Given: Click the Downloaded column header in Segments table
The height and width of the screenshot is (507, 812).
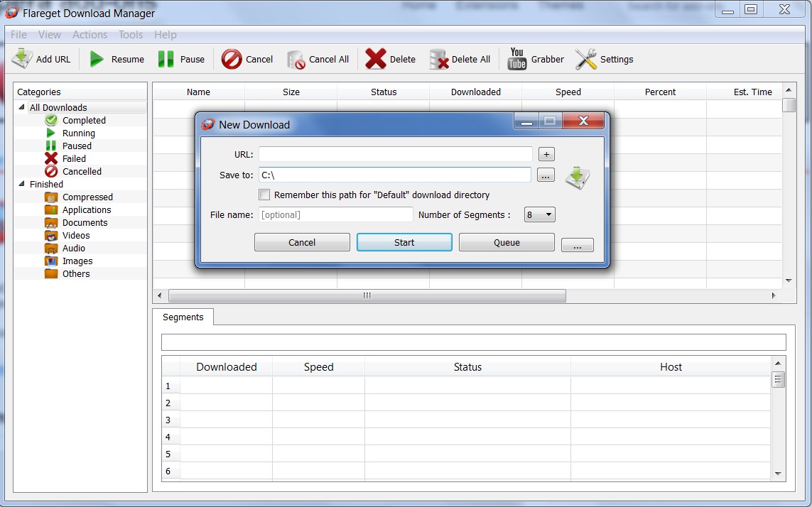Looking at the screenshot, I should click(x=227, y=366).
